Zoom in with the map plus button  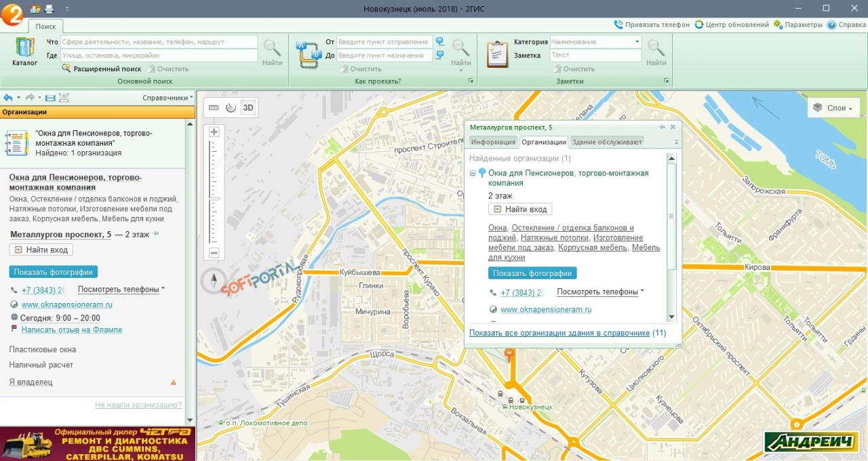coord(214,132)
